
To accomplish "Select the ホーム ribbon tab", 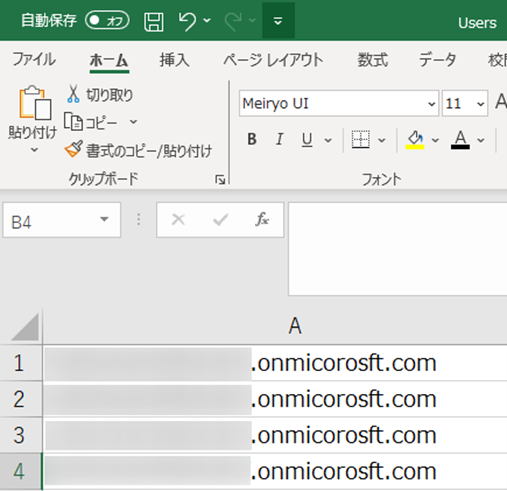I will 109,60.
